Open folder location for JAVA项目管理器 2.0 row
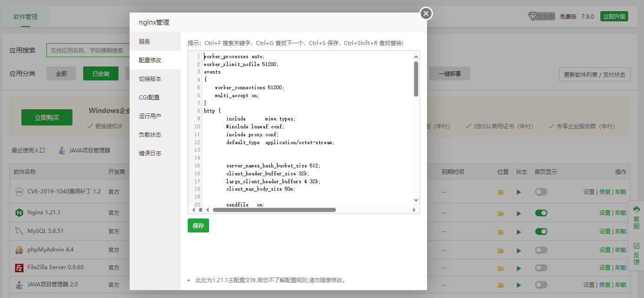644x298 pixels. tap(501, 285)
